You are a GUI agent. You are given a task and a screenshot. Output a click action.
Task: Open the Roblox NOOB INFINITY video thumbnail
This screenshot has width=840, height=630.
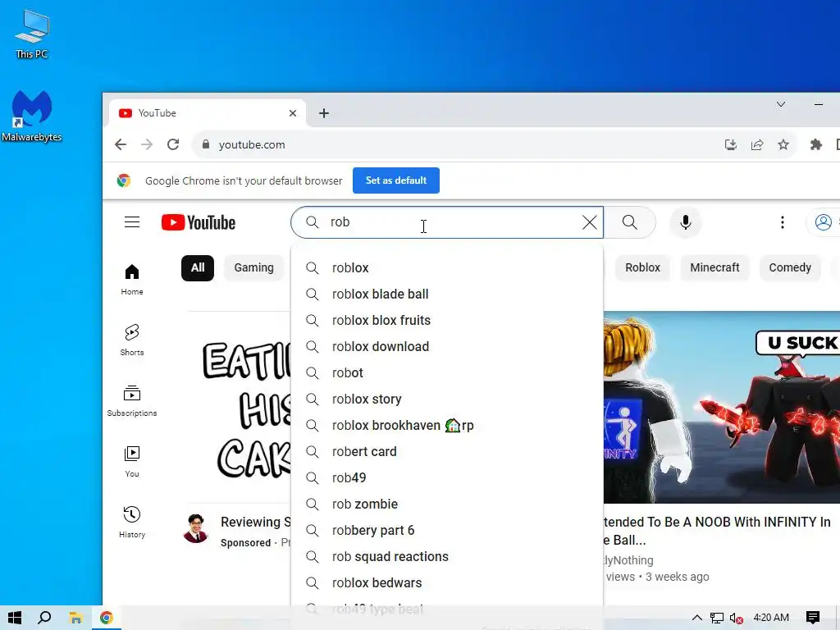722,407
